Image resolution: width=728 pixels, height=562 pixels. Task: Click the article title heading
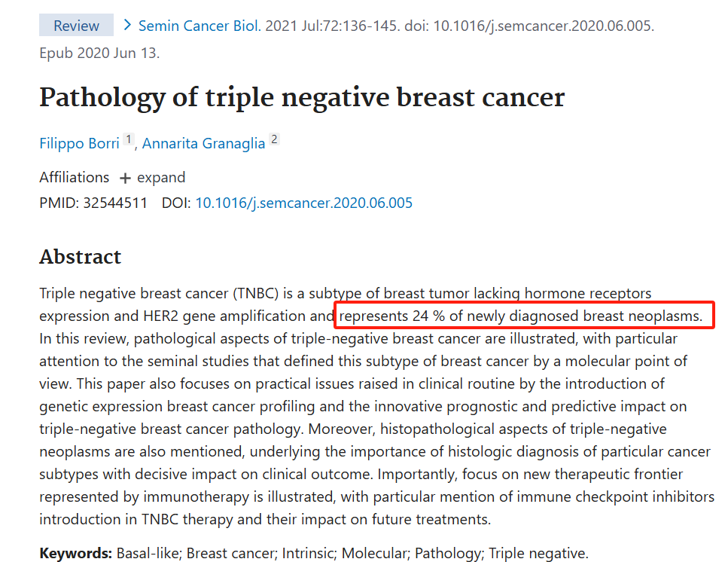[x=302, y=97]
